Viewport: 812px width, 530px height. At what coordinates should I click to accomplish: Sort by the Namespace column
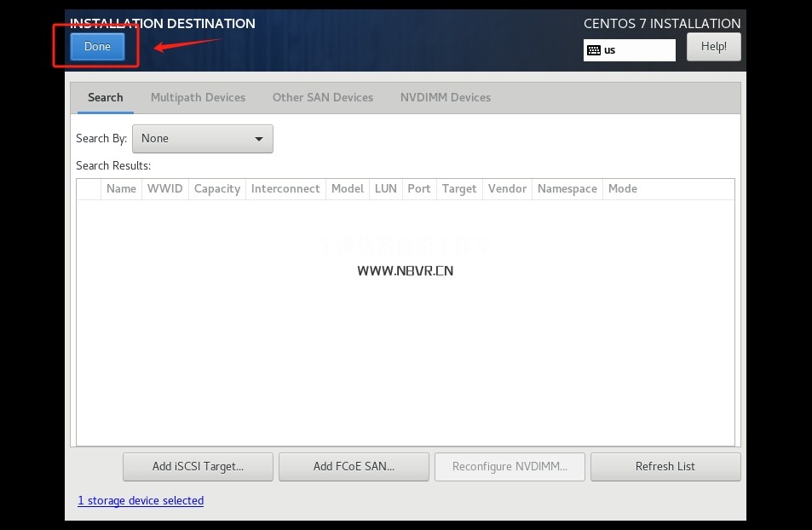point(567,189)
